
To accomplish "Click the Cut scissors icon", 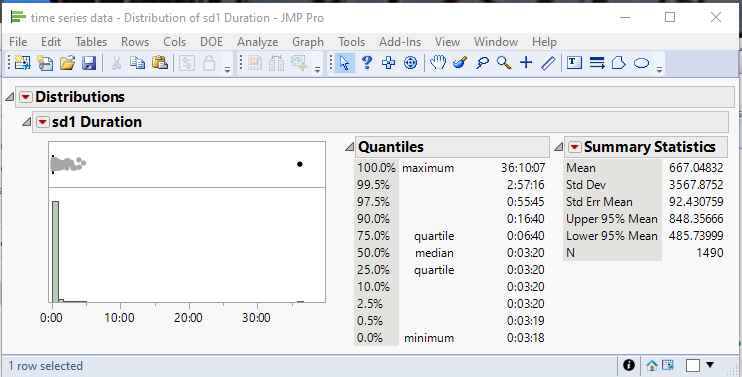I will click(x=116, y=63).
